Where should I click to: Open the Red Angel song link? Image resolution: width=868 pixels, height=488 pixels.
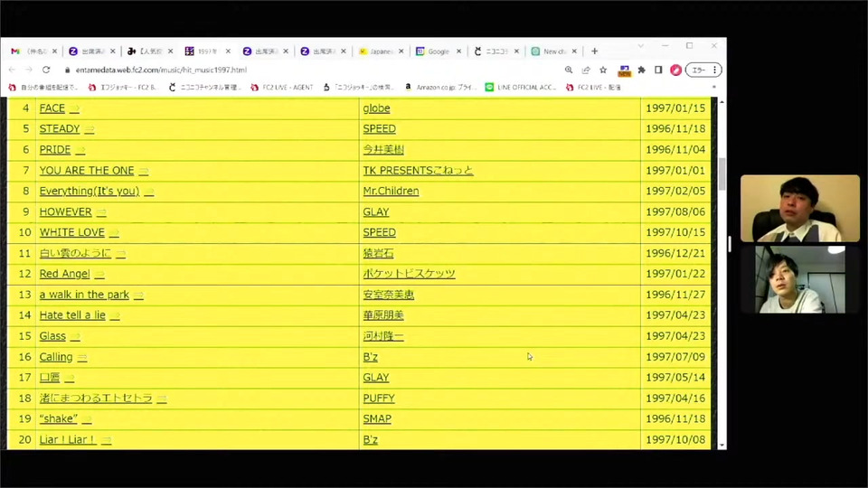tap(64, 274)
